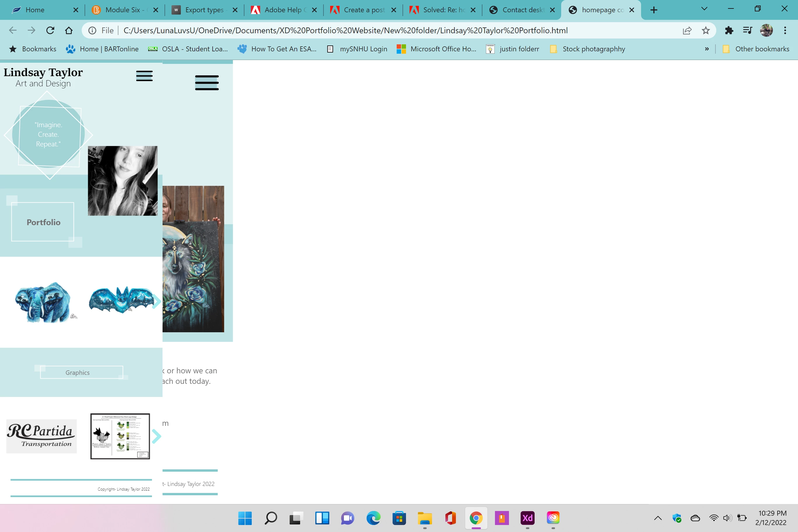Open the Chrome extensions puzzle icon
This screenshot has width=798, height=532.
coord(729,31)
